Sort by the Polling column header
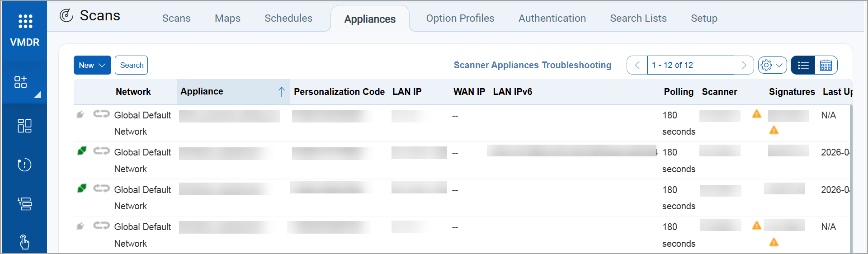This screenshot has height=254, width=868. click(679, 92)
